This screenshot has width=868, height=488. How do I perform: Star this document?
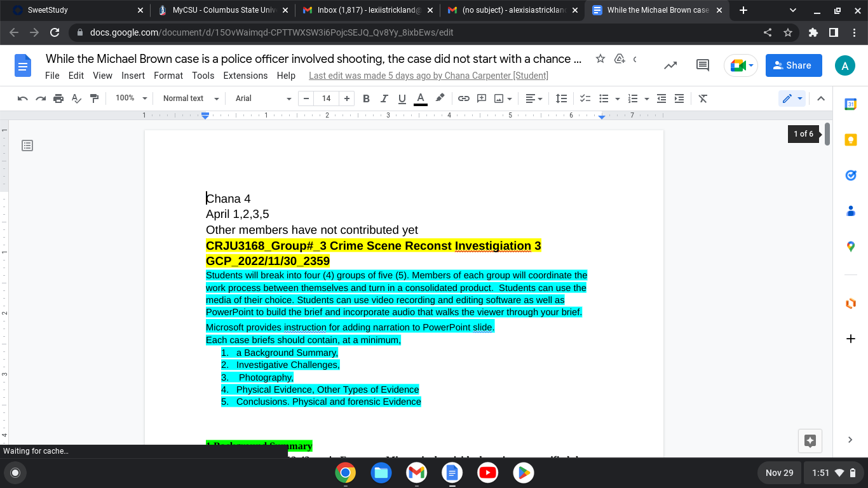tap(600, 59)
